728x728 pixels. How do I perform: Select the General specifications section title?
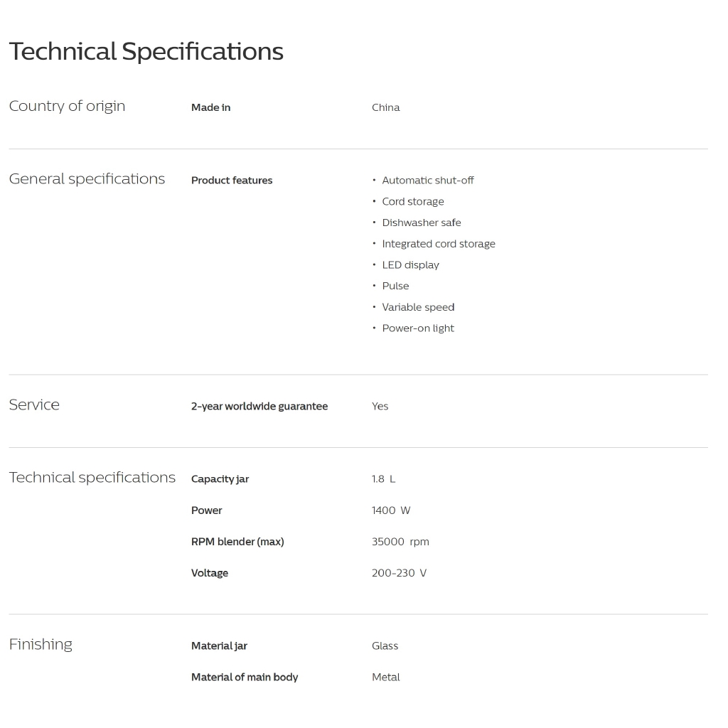coord(87,179)
